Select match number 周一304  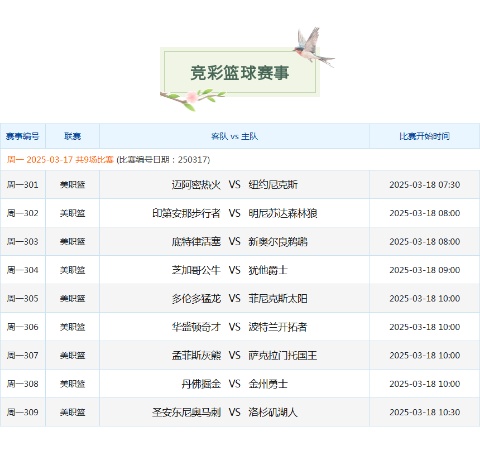pyautogui.click(x=23, y=270)
